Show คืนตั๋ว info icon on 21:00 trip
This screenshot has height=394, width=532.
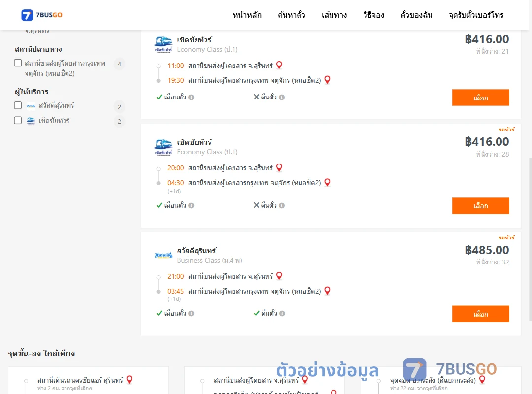tap(282, 313)
